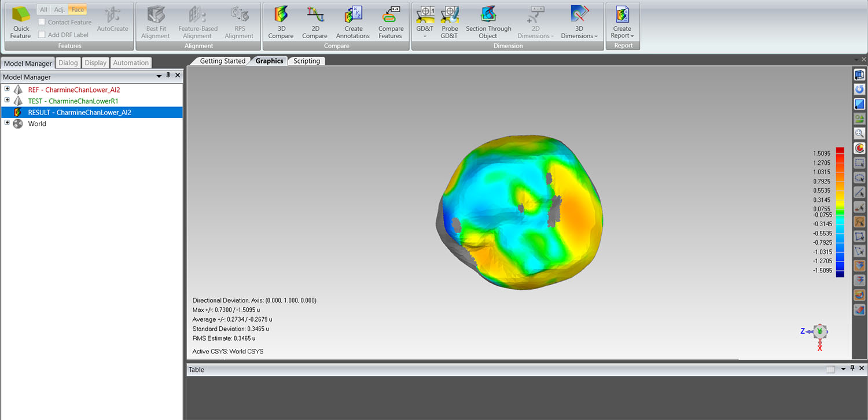Select the TEST - CharmineChanLowerR1 item
The height and width of the screenshot is (420, 868).
[73, 101]
